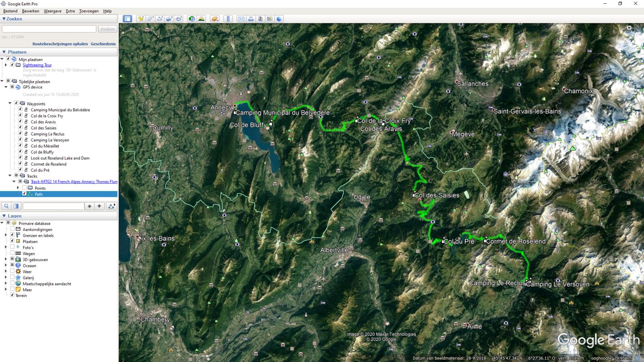Enable the Wegen layer checkbox
The width and height of the screenshot is (644, 362).
(12, 253)
